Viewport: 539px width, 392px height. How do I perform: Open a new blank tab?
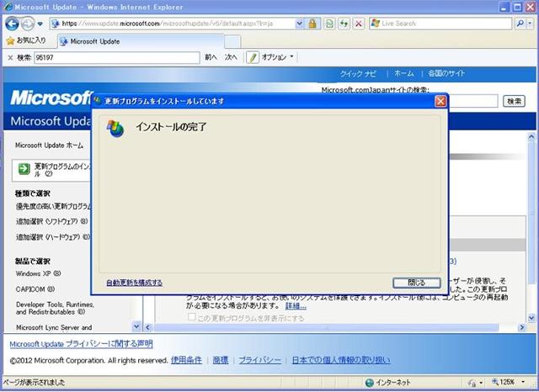(232, 42)
